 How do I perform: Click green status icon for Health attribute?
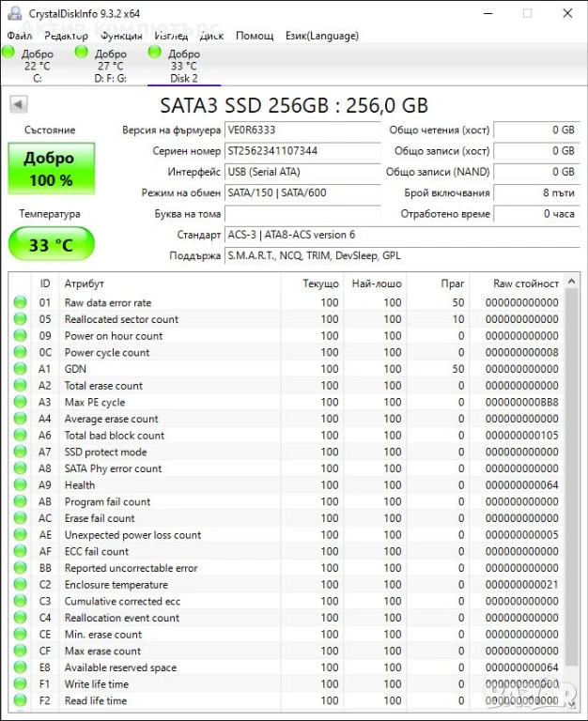click(x=20, y=485)
